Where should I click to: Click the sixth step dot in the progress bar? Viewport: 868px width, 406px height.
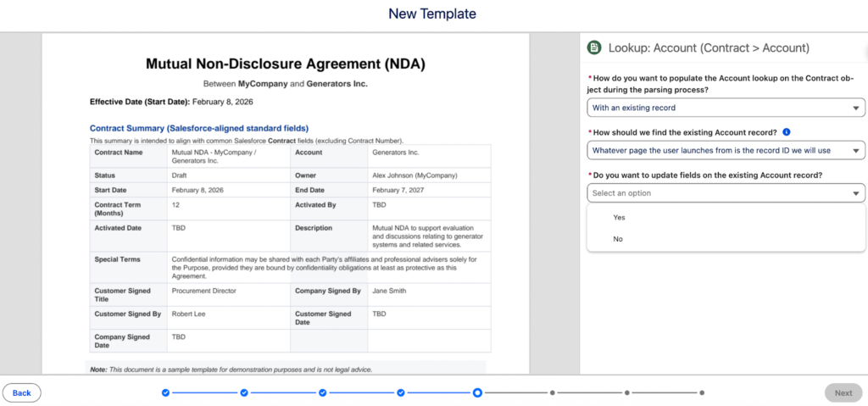(553, 392)
